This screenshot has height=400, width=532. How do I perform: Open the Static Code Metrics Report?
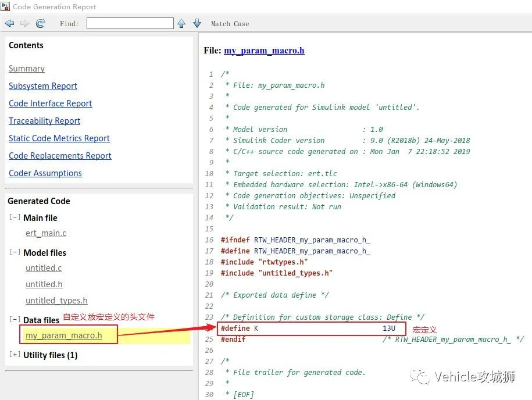(x=59, y=138)
